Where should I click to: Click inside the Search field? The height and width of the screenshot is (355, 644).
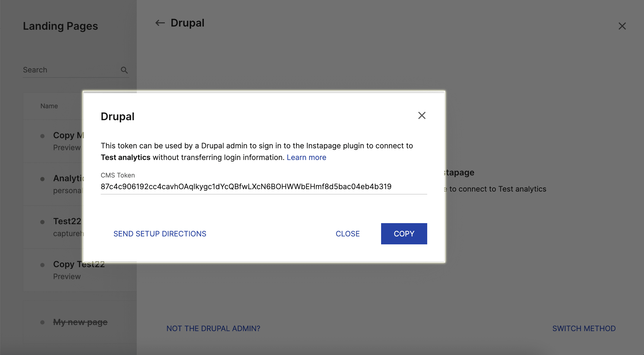point(66,70)
